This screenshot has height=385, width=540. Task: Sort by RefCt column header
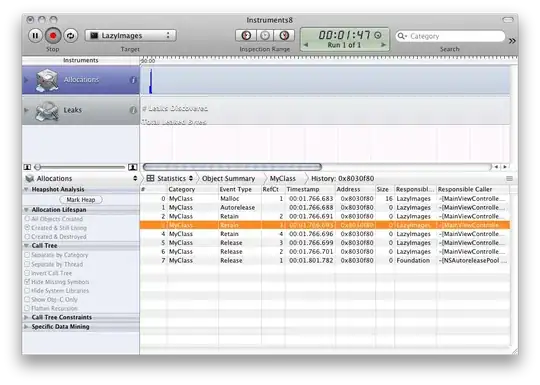pos(273,189)
